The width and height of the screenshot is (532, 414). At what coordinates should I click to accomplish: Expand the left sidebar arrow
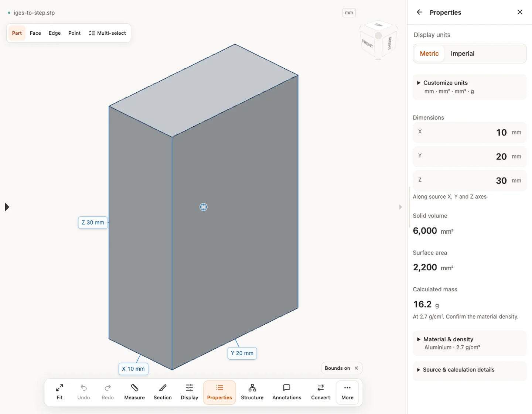7,207
